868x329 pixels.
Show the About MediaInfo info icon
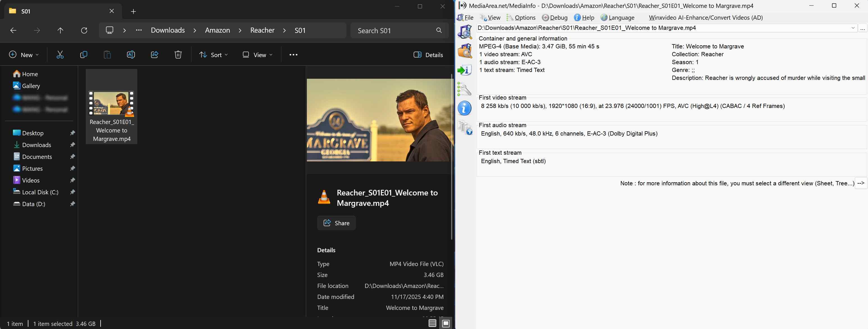tap(465, 109)
